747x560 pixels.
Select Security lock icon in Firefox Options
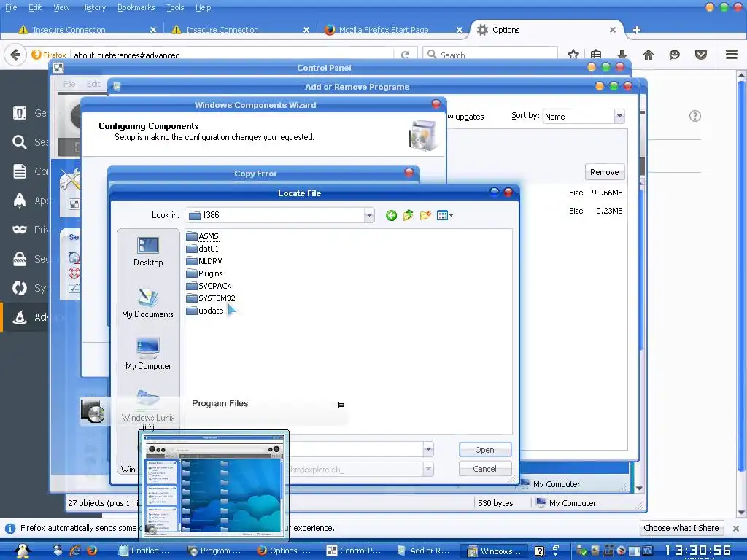click(20, 259)
